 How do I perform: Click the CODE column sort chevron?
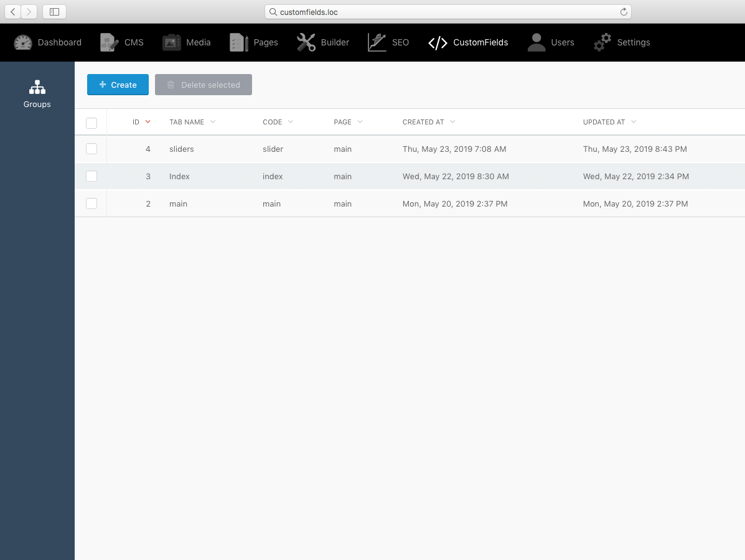click(291, 121)
